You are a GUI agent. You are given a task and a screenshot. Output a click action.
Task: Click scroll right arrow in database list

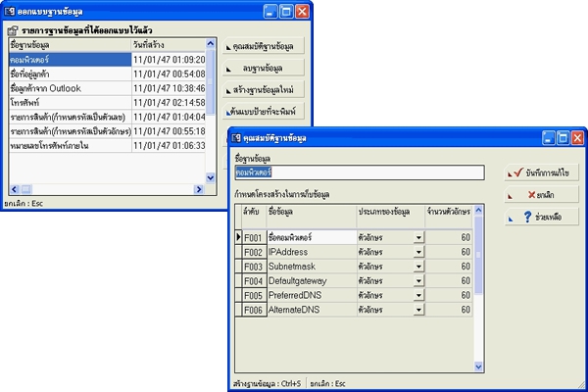pyautogui.click(x=199, y=189)
